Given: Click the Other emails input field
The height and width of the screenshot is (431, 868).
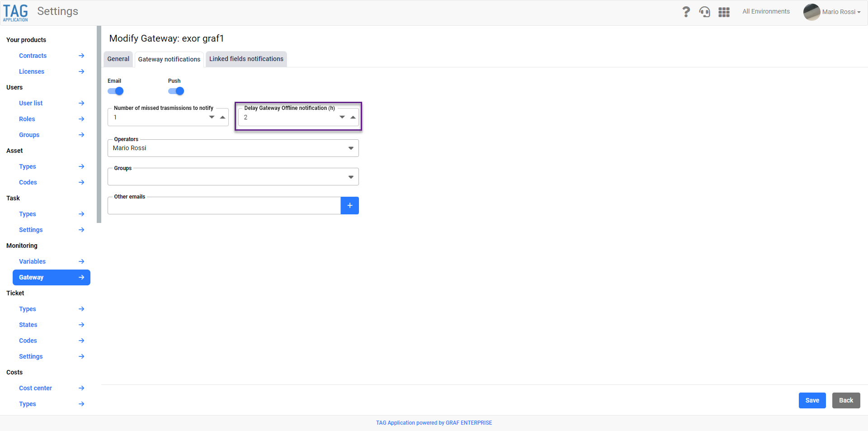Looking at the screenshot, I should (224, 206).
